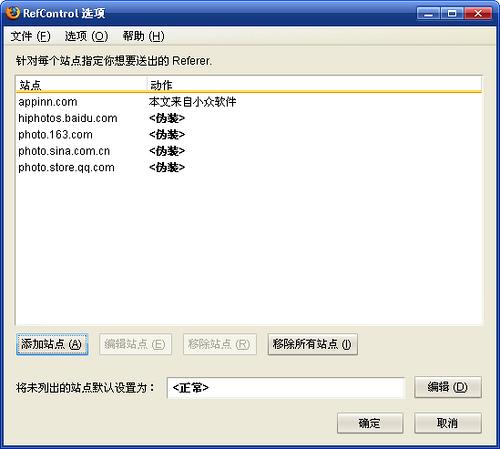Minimize the RefControl options window
Screen dimensions: 500x449
[x=428, y=13]
